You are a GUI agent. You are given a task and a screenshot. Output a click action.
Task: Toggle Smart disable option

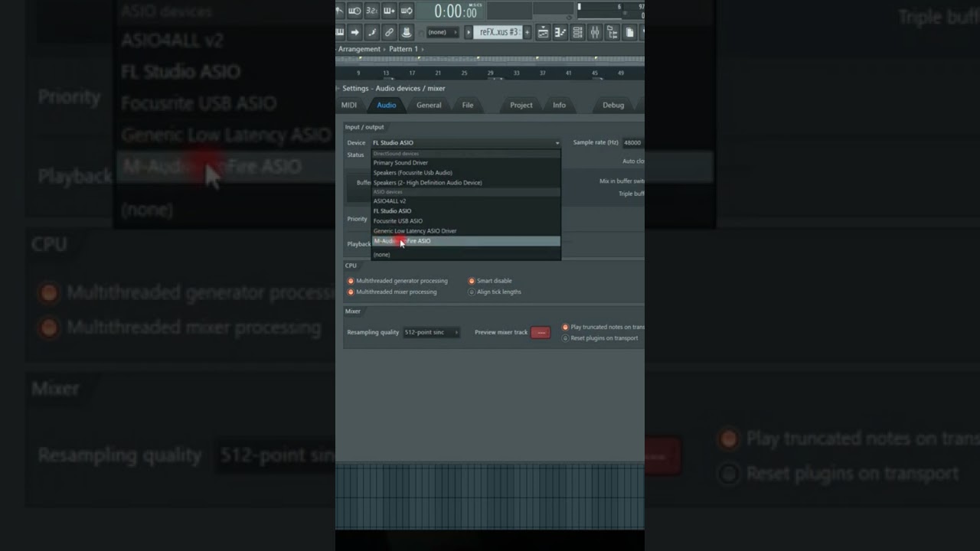pos(472,281)
